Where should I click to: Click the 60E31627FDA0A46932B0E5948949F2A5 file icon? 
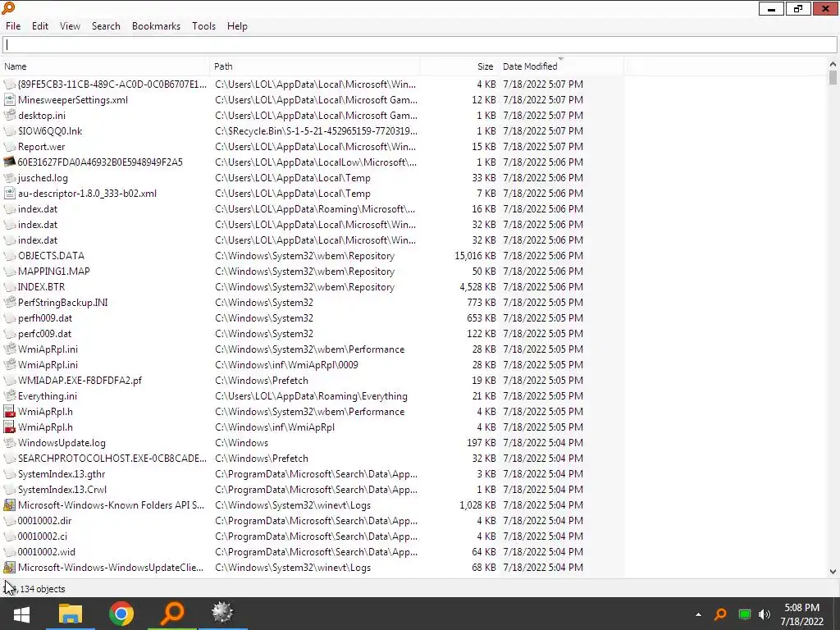point(10,162)
